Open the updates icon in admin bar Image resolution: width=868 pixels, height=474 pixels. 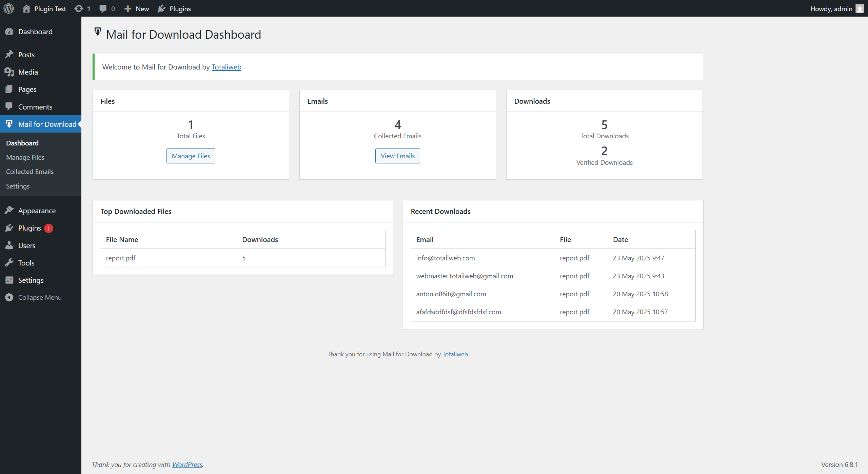(79, 8)
